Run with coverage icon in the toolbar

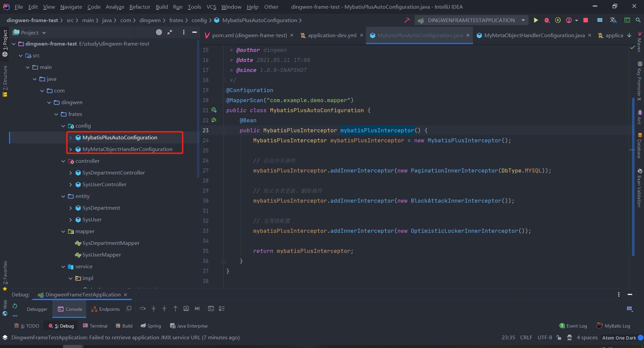coord(557,20)
